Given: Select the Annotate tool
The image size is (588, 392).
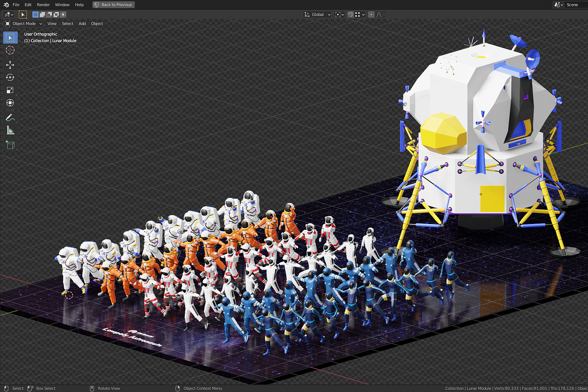Looking at the screenshot, I should coord(10,118).
